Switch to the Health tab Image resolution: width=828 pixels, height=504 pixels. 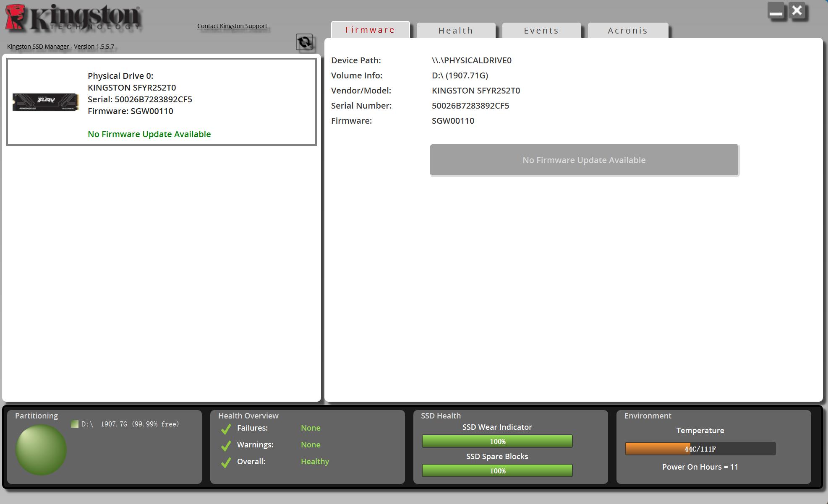[x=455, y=31]
